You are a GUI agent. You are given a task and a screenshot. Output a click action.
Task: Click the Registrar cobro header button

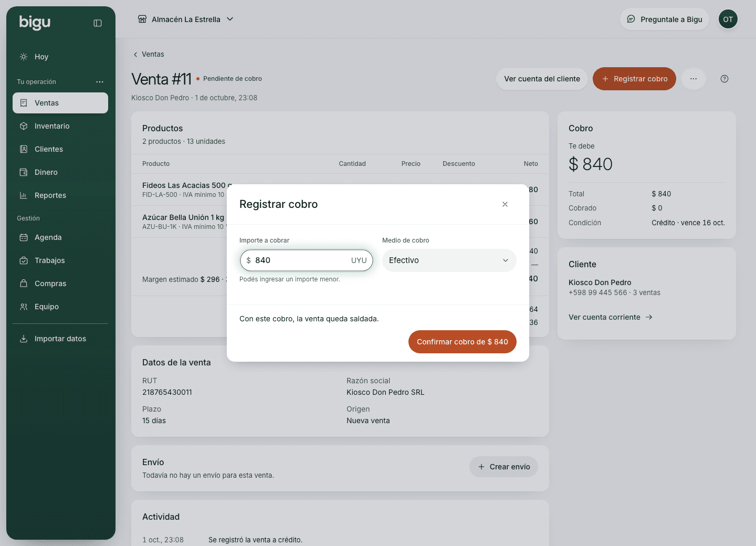coord(634,79)
